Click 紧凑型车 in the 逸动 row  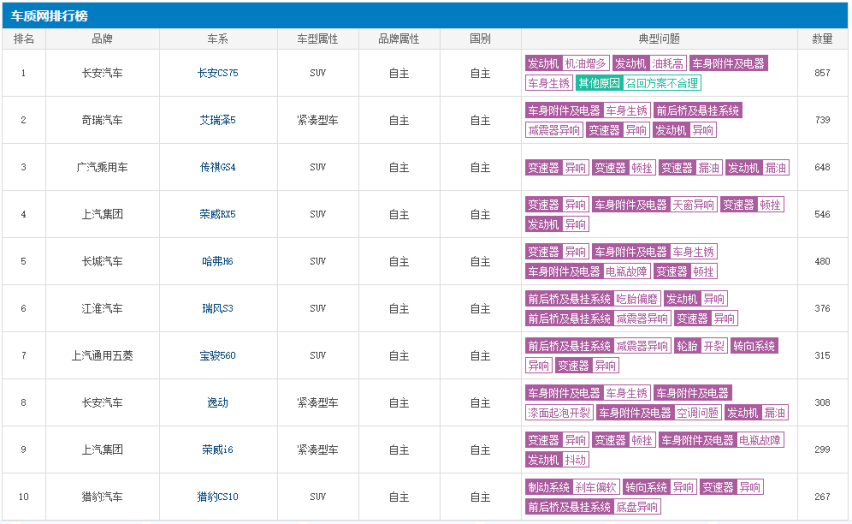[x=317, y=403]
